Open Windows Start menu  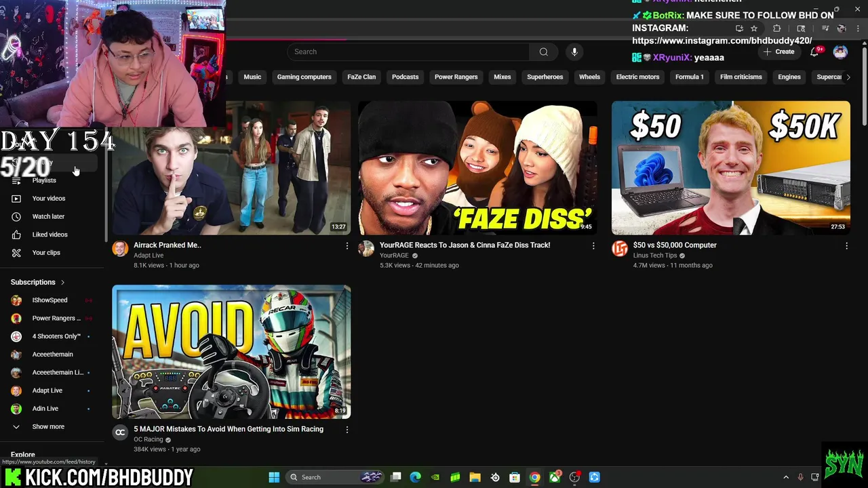[x=274, y=477]
